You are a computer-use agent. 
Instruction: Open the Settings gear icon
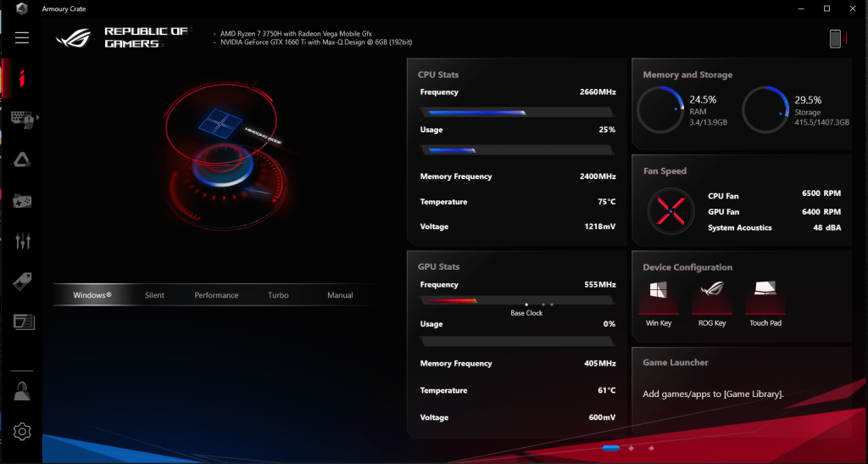pos(22,431)
